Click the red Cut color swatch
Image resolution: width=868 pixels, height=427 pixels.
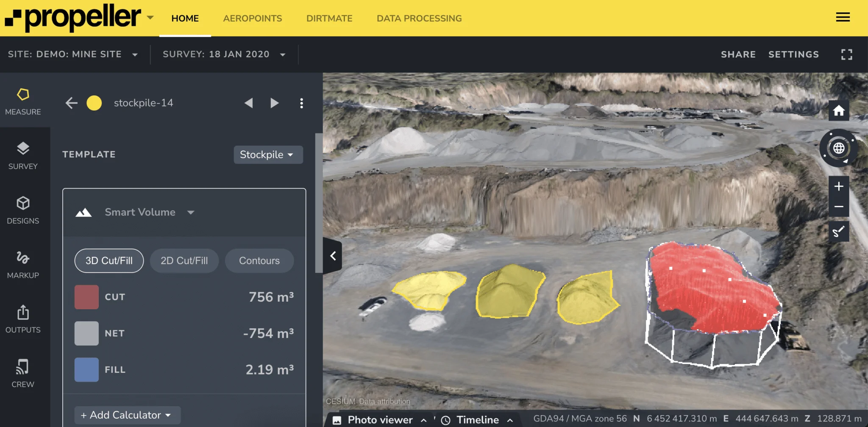[x=86, y=297]
